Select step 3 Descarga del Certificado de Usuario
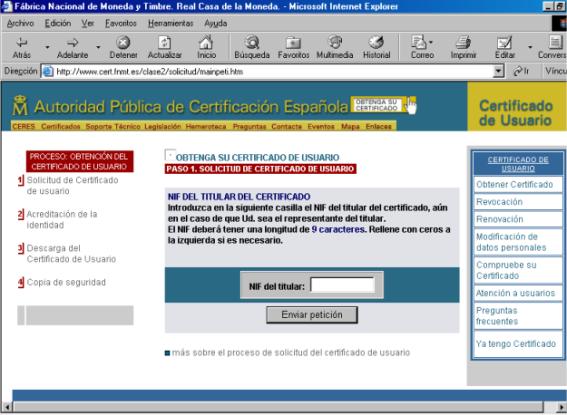The width and height of the screenshot is (567, 415). click(71, 254)
